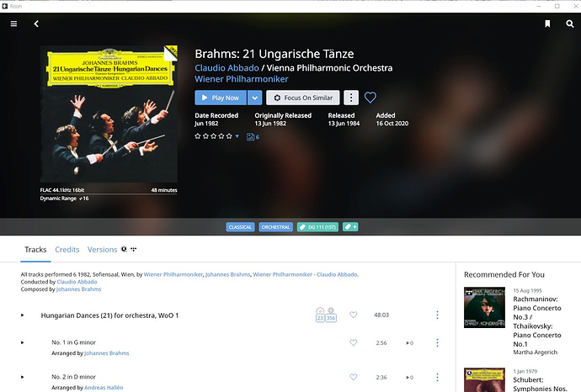
Task: Click the 2:36 duration of No. 2
Action: tap(381, 377)
